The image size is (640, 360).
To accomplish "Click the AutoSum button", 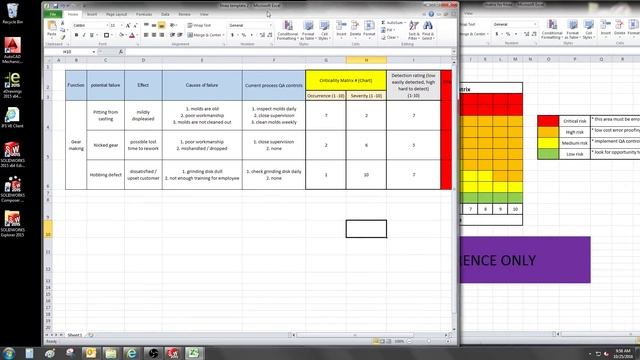I will (x=392, y=23).
